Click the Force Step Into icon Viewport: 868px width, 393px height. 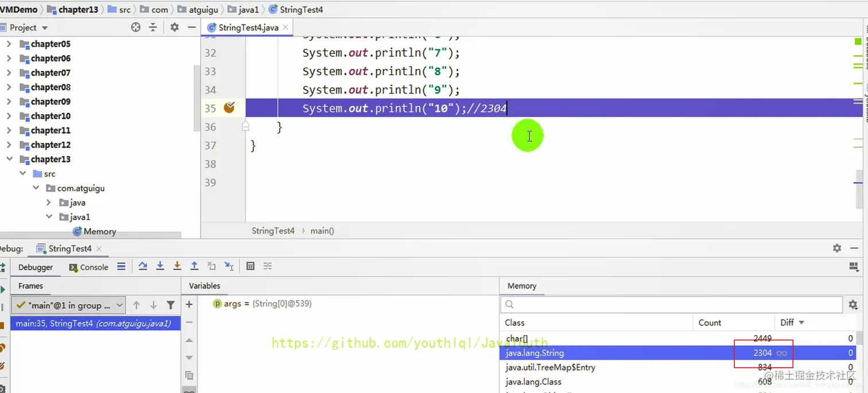(177, 266)
